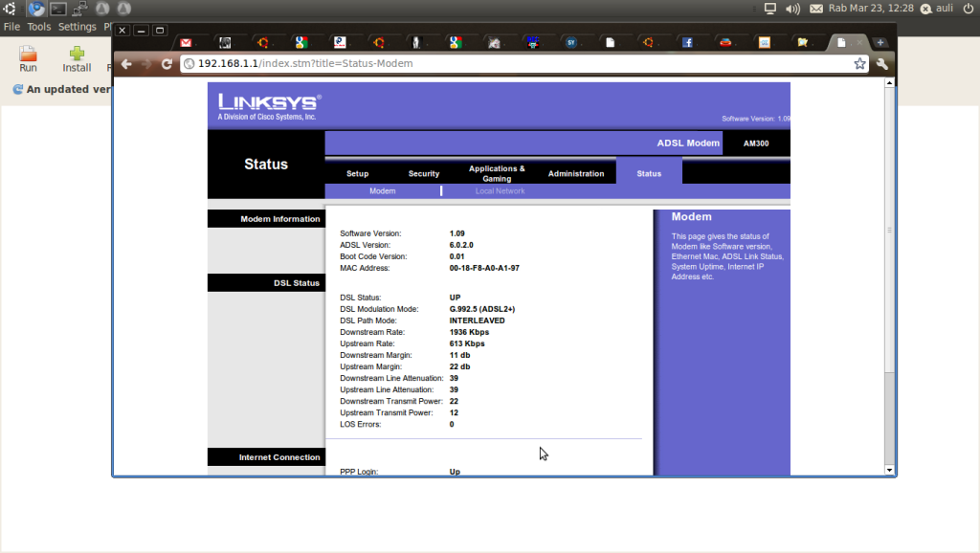This screenshot has width=980, height=553.
Task: Select the Status tab
Action: [x=649, y=174]
